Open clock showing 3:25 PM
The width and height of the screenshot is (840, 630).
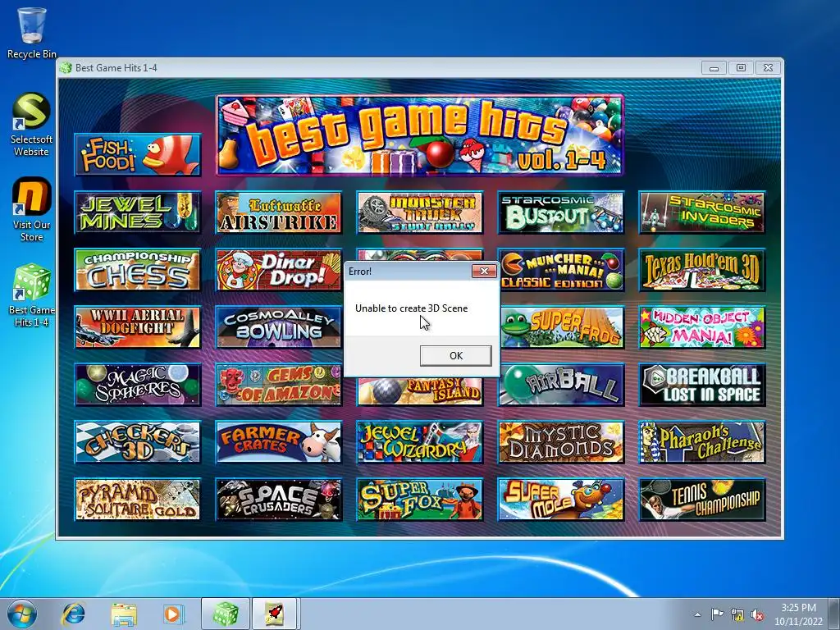pos(798,614)
